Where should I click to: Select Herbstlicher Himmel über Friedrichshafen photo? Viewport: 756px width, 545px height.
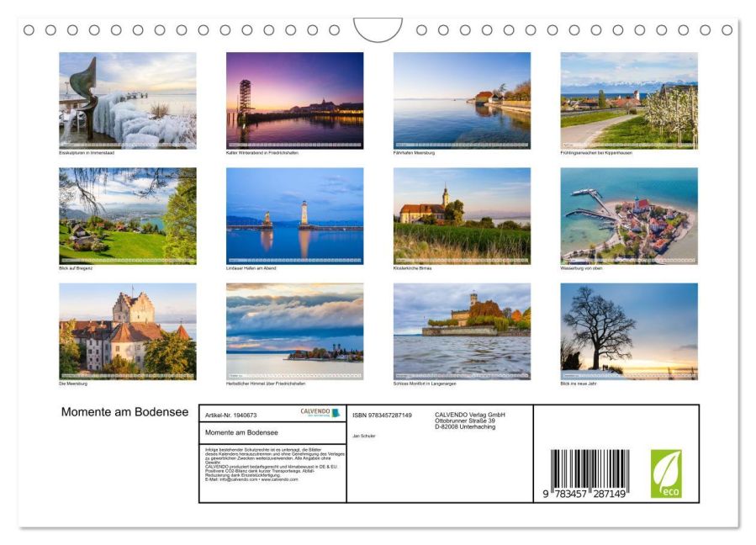294,331
